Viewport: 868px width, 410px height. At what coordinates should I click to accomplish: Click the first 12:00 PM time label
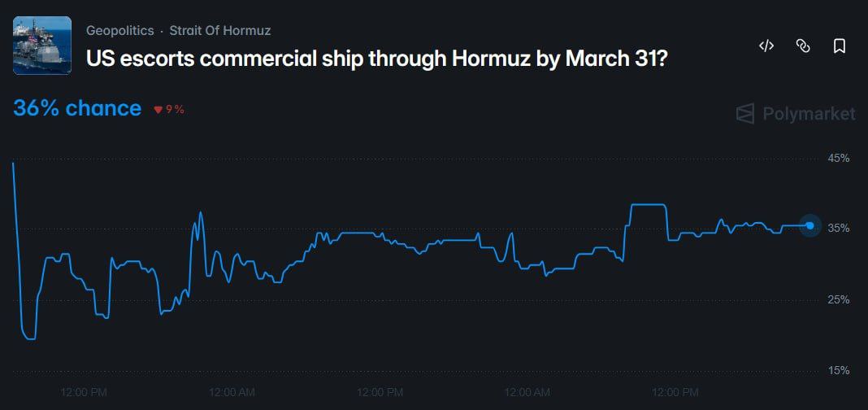84,392
